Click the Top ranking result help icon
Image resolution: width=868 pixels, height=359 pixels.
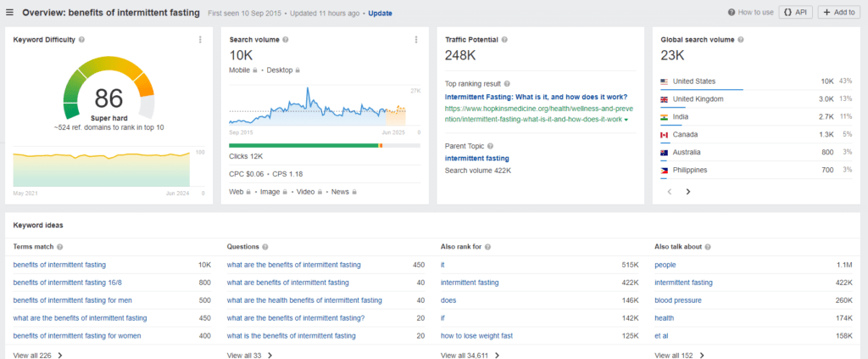coord(507,84)
